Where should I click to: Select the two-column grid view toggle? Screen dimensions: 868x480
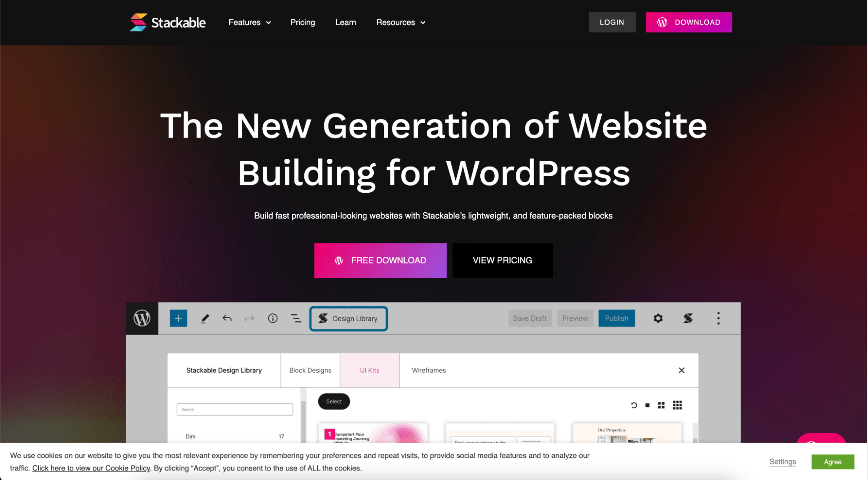pyautogui.click(x=661, y=405)
